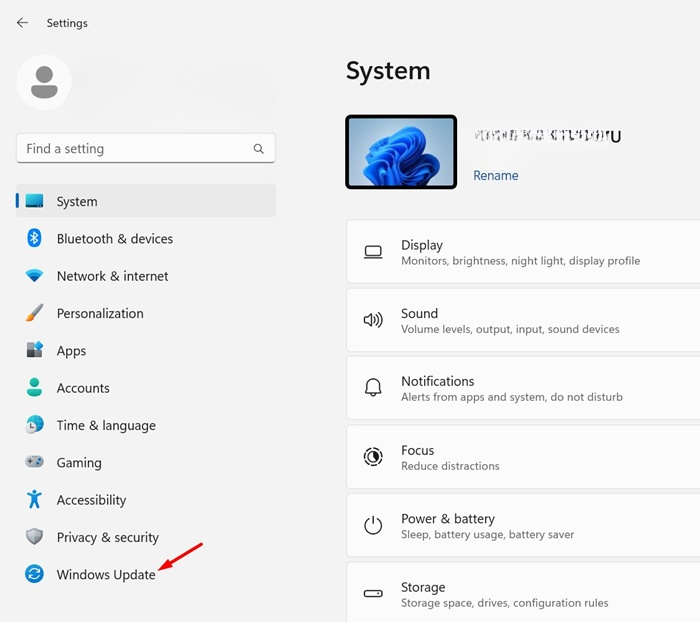Click inside Find a setting box
The height and width of the screenshot is (622, 700).
click(146, 148)
